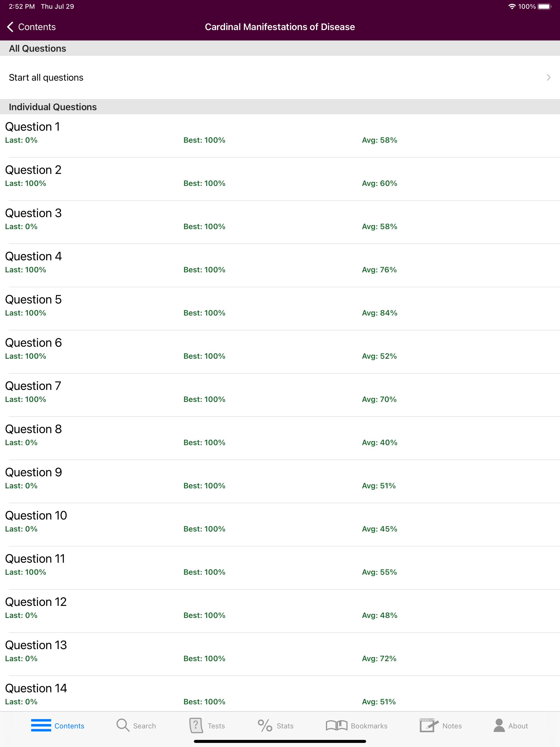Go to the Notes tab label
This screenshot has height=747, width=560.
452,726
